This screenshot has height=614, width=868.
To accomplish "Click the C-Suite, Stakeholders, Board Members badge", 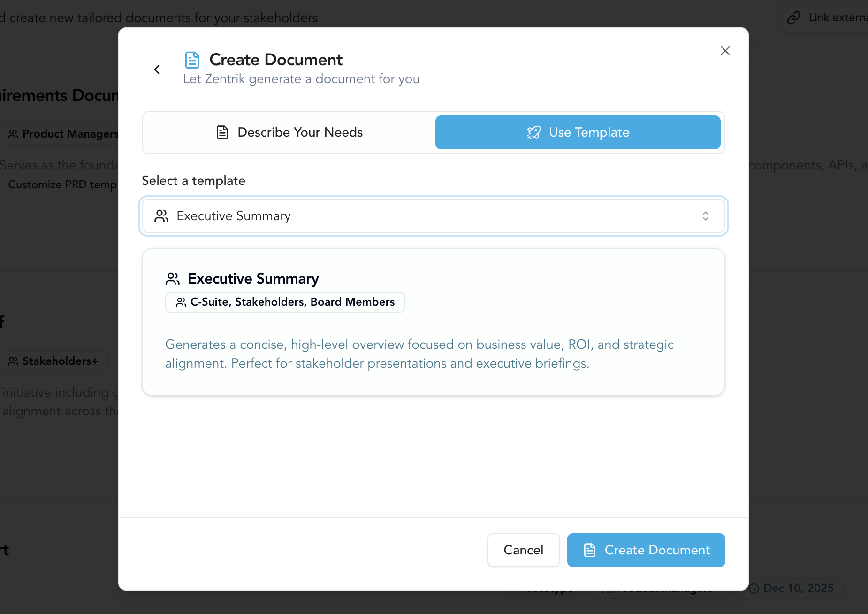I will [x=285, y=302].
